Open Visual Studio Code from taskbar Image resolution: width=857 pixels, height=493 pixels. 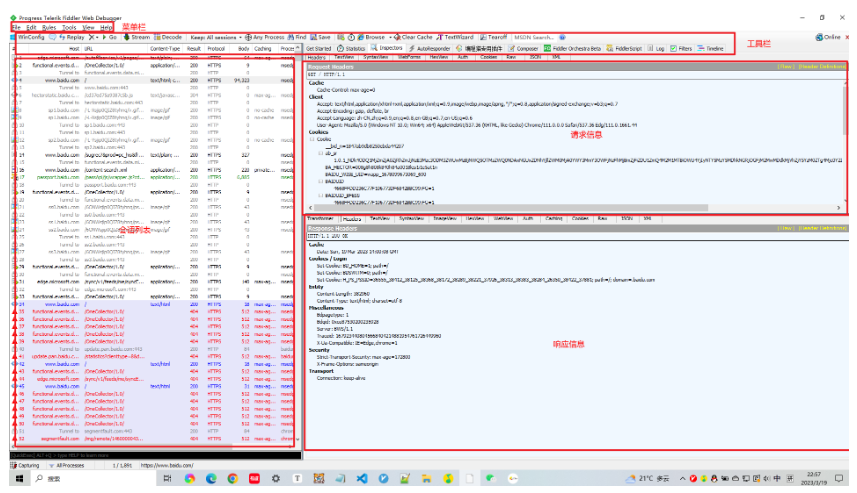362,479
